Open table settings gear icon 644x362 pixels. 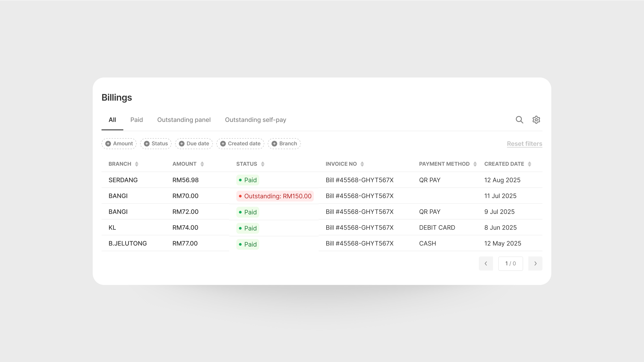point(536,120)
